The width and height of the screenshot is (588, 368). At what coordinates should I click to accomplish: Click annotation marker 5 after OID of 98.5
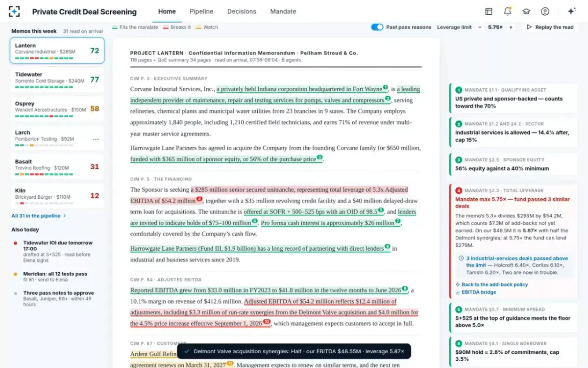[x=381, y=210]
